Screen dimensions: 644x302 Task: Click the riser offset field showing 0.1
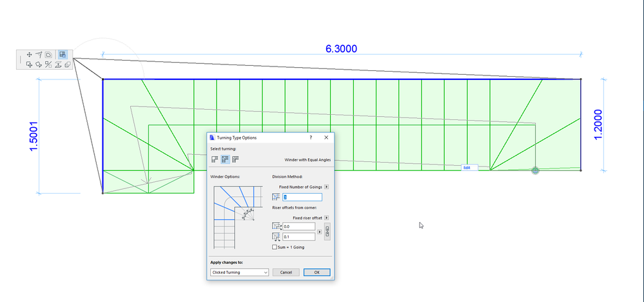pyautogui.click(x=299, y=237)
